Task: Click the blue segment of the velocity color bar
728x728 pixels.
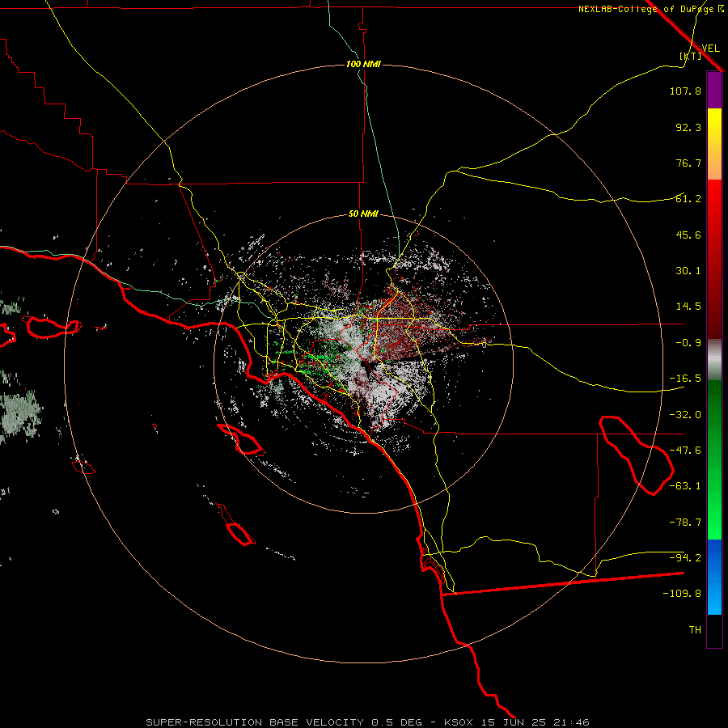Action: coord(714,577)
